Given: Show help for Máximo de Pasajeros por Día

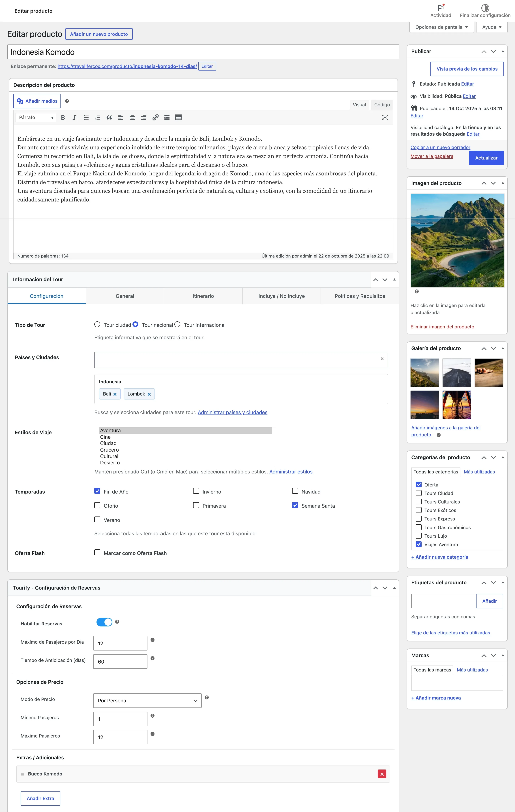Looking at the screenshot, I should point(152,640).
